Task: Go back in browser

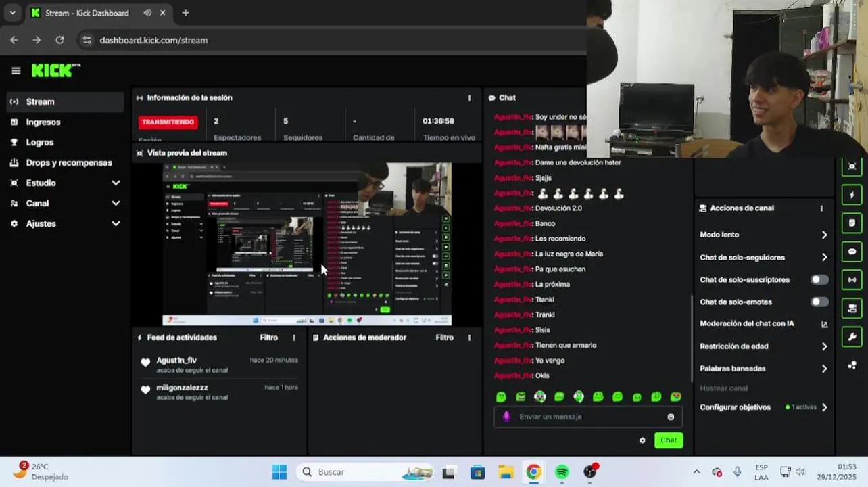Action: coord(14,40)
